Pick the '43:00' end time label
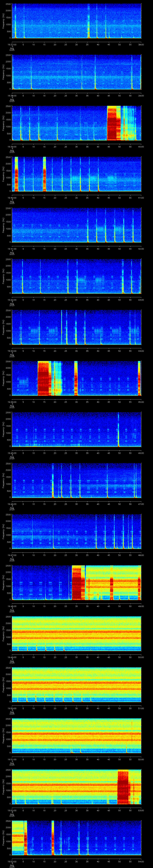This screenshot has width=153, height=868. click(141, 300)
